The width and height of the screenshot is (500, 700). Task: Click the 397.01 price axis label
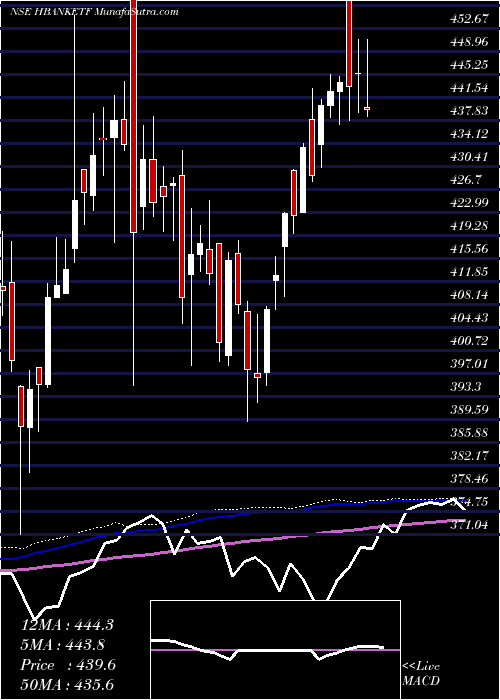[x=468, y=364]
